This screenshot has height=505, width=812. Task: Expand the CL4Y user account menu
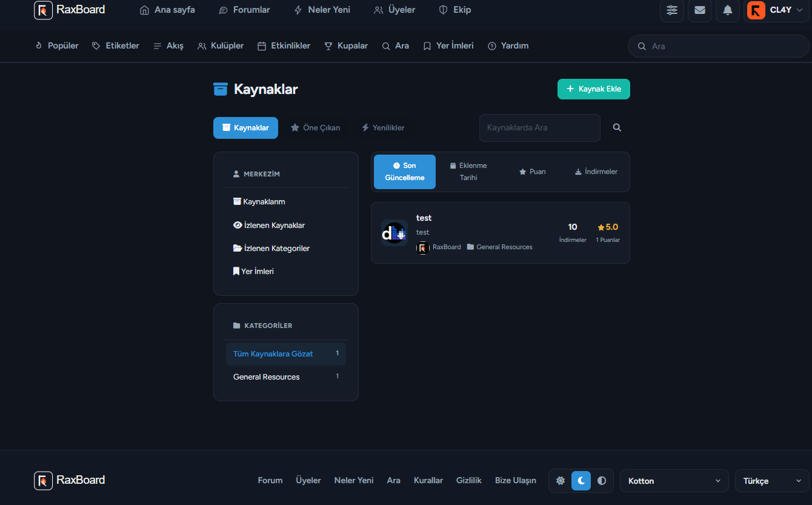click(x=776, y=10)
